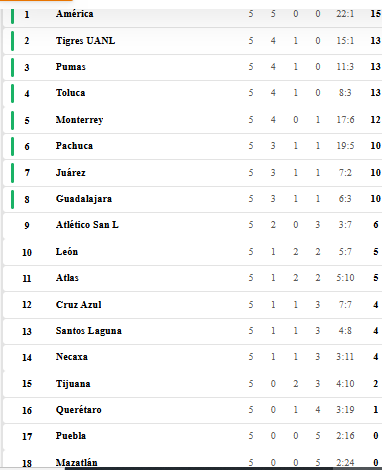
Task: Select Querétaro from the table
Action: point(79,410)
